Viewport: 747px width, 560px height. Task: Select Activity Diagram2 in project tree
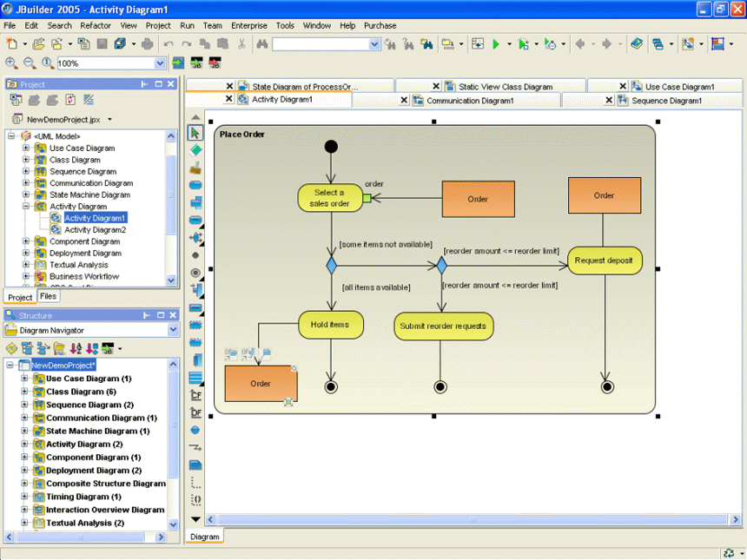pyautogui.click(x=96, y=229)
